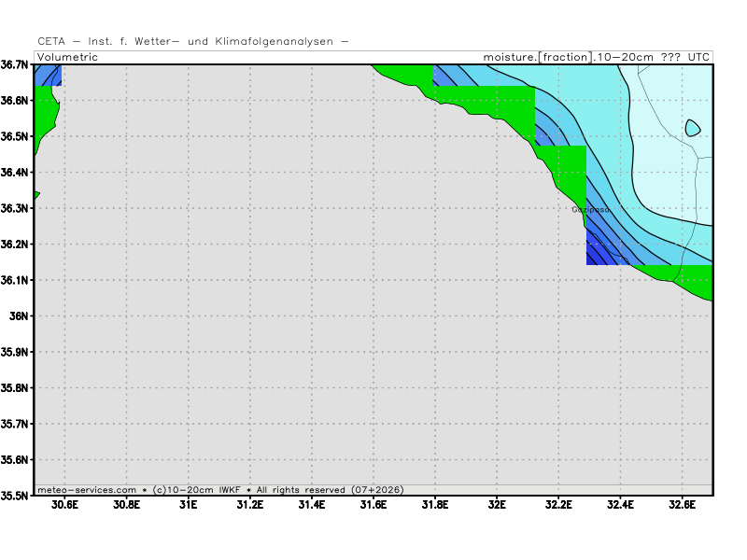Viewport: 747px width, 560px height.
Task: Click the UTC label in the header
Action: click(x=698, y=57)
